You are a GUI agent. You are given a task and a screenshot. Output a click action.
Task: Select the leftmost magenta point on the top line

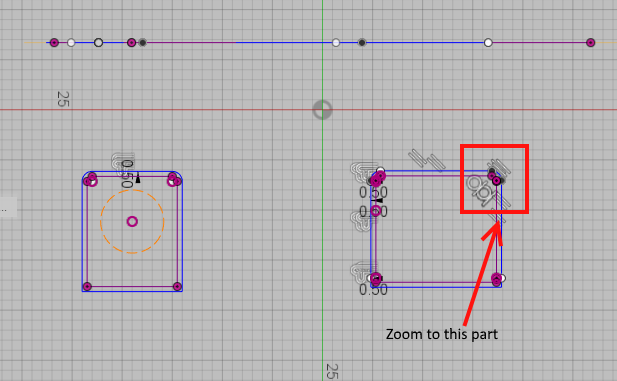54,43
